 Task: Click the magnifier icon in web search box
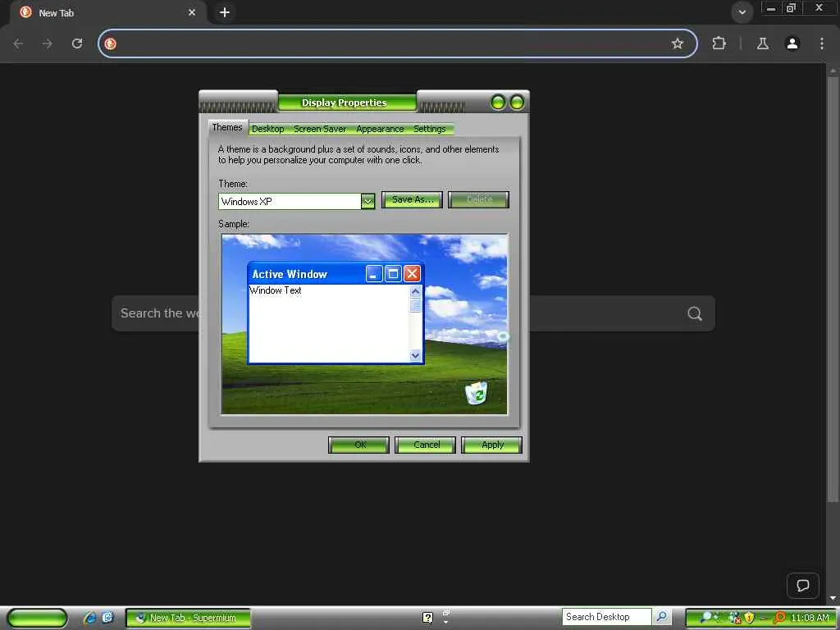tap(694, 313)
